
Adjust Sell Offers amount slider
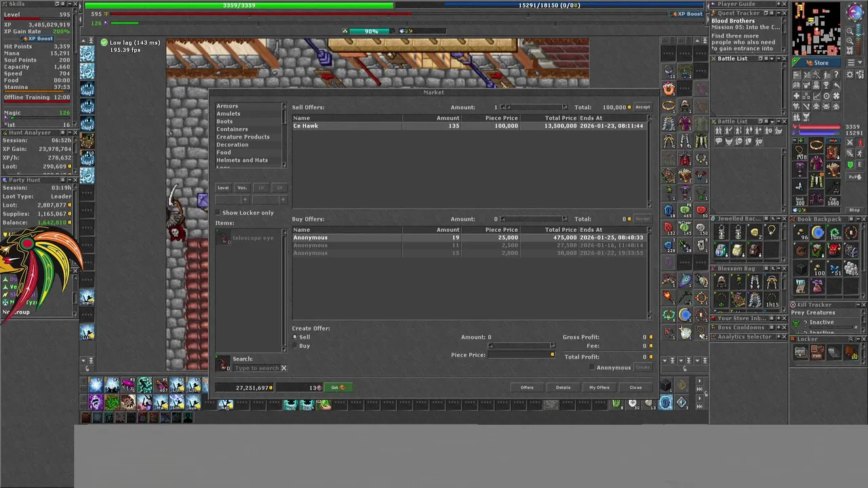(x=534, y=107)
